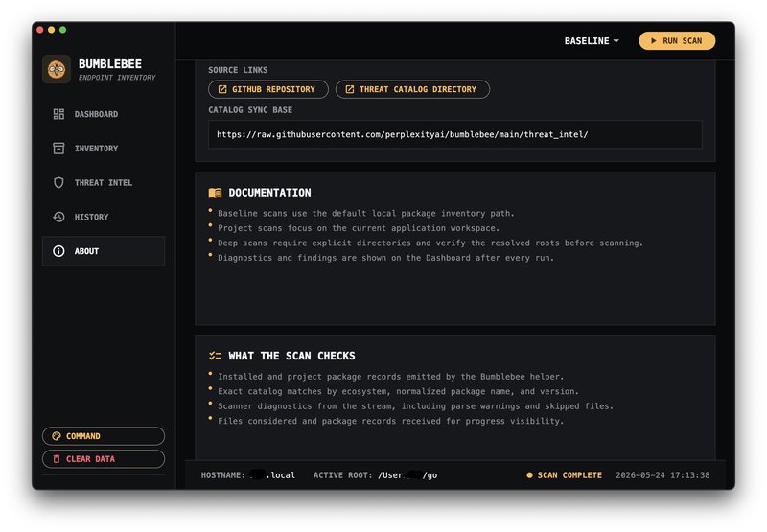Click the GitHub Repository external-link icon
Screen dimensions: 767x532
click(222, 89)
